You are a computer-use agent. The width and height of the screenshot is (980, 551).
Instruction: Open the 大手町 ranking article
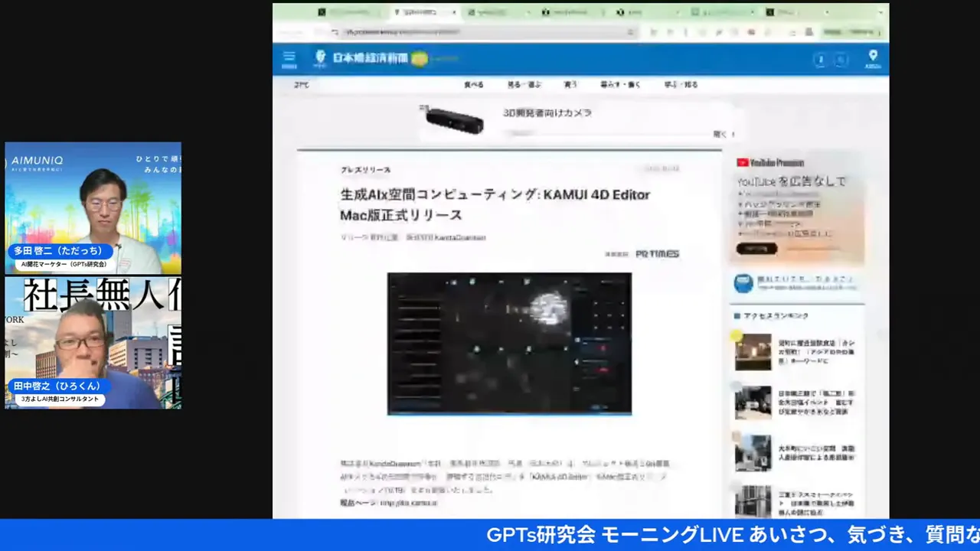click(796, 452)
